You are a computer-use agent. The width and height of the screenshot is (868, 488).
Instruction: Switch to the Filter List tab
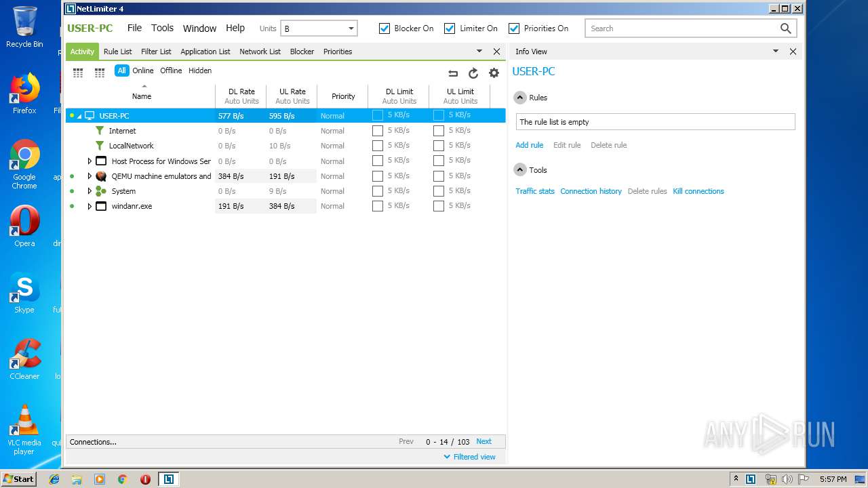(156, 52)
